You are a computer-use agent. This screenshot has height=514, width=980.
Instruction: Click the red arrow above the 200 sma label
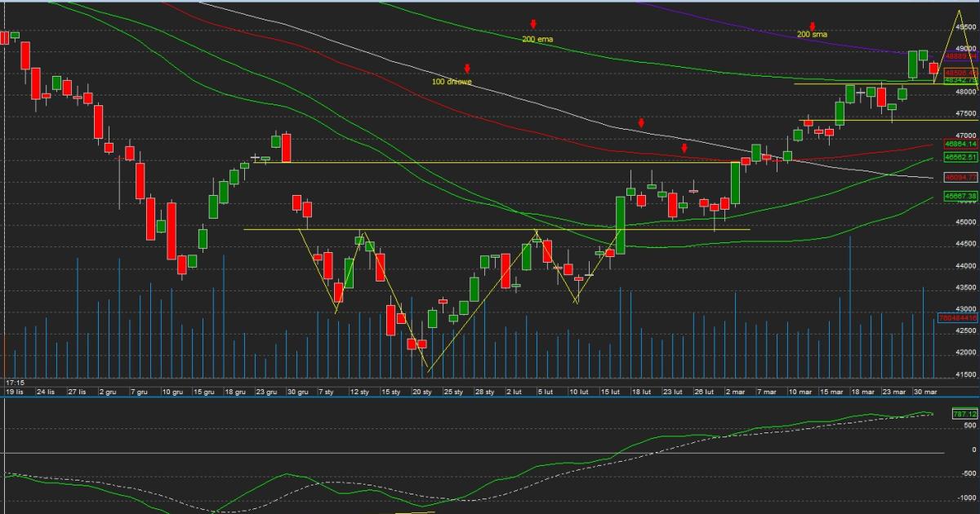[x=813, y=26]
